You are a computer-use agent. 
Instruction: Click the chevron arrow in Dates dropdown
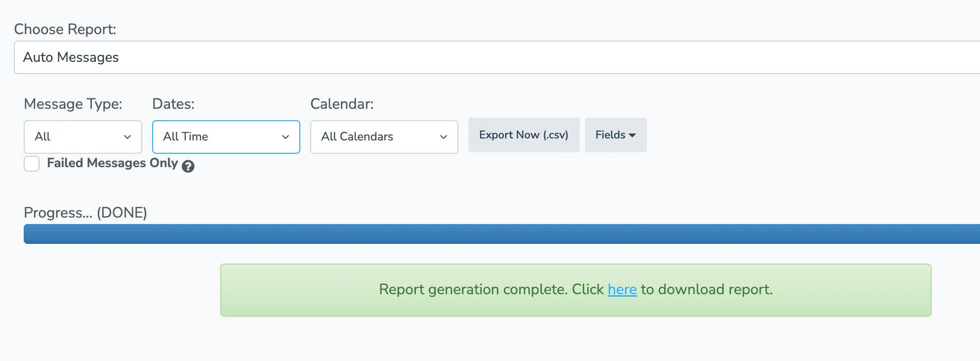tap(286, 137)
